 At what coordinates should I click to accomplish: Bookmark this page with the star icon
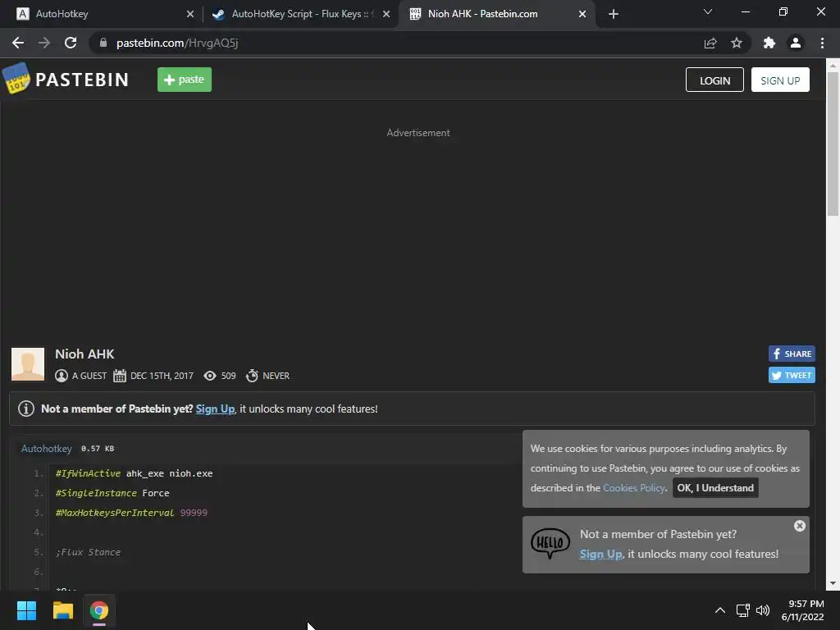pos(737,43)
